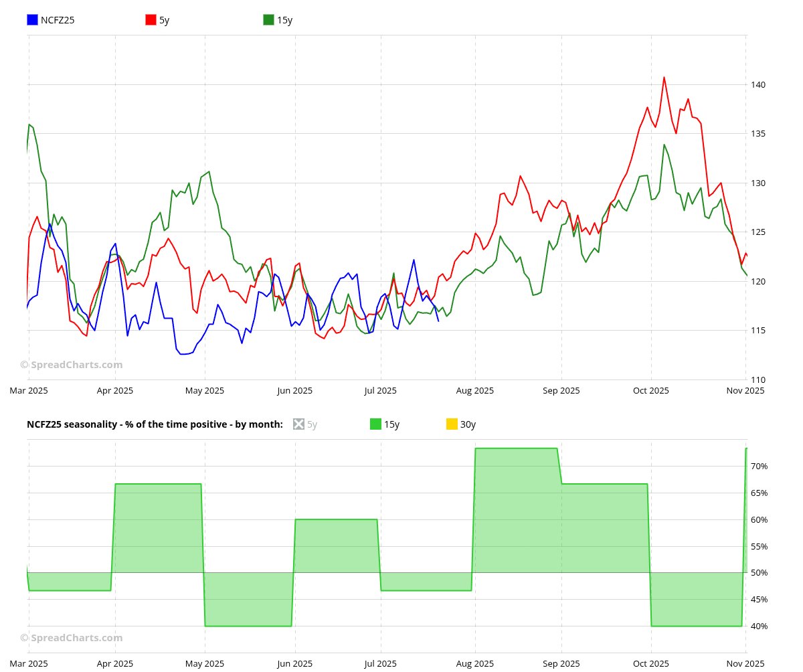Click the 70% seasonality axis label

(x=760, y=466)
